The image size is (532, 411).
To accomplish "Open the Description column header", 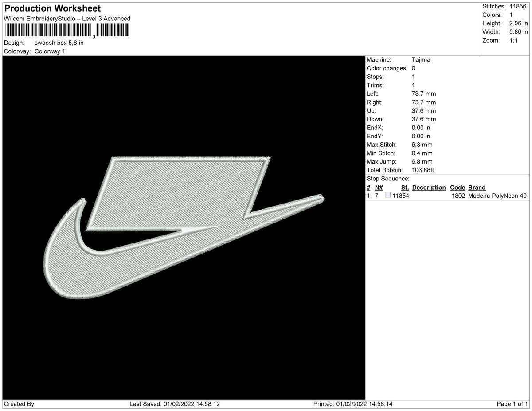I will 429,187.
